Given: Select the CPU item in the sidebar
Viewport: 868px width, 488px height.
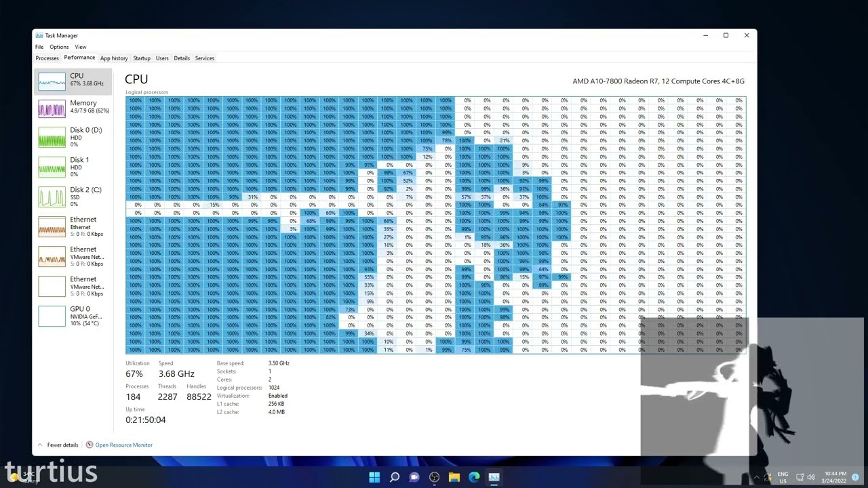Looking at the screenshot, I should pos(73,80).
